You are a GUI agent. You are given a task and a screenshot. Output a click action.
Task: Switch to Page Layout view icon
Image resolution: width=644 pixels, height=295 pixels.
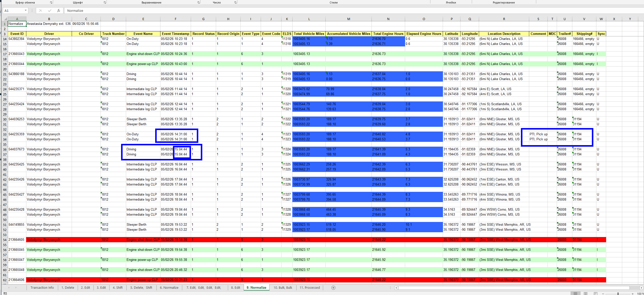click(x=585, y=293)
